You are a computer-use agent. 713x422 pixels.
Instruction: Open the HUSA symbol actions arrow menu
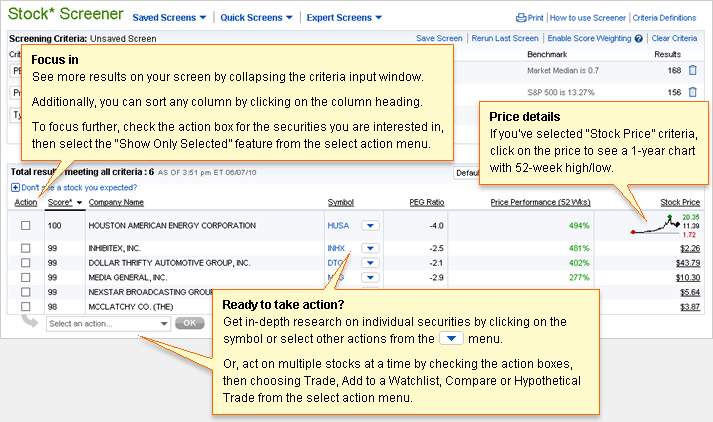pos(370,226)
